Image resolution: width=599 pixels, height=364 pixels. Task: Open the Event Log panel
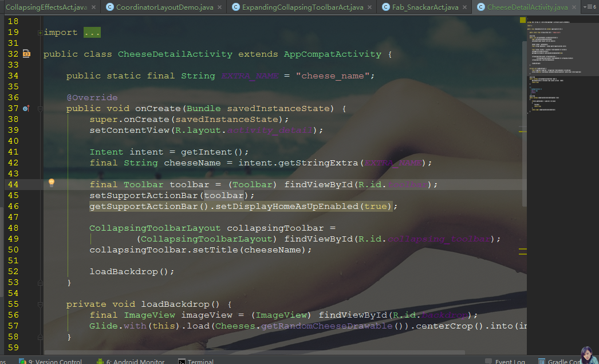tap(509, 361)
